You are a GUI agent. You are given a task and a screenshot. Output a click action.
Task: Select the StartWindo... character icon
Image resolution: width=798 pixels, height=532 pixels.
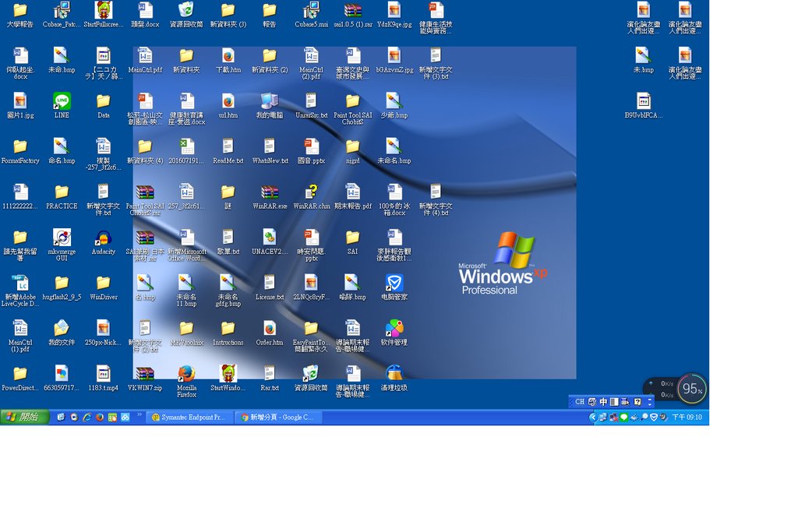pyautogui.click(x=228, y=378)
